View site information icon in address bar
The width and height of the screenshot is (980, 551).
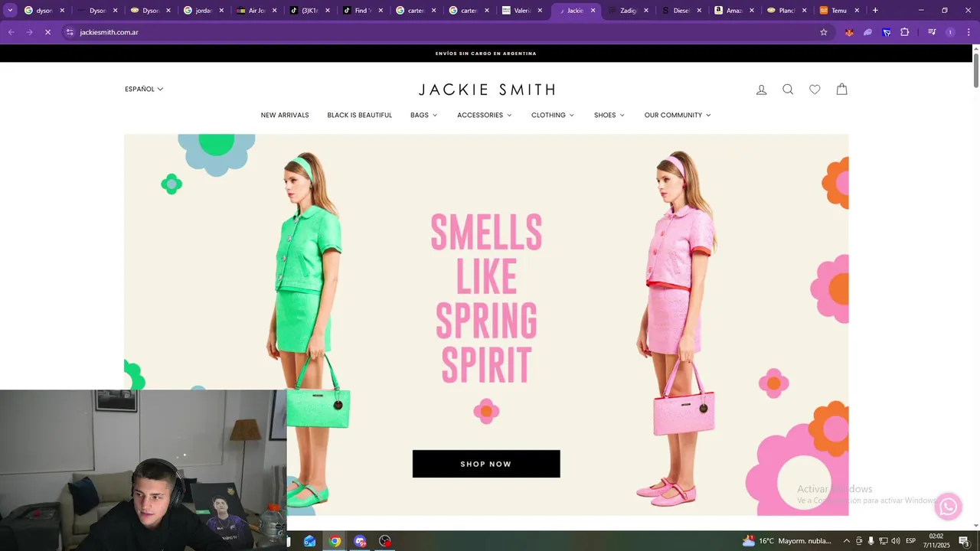(70, 32)
